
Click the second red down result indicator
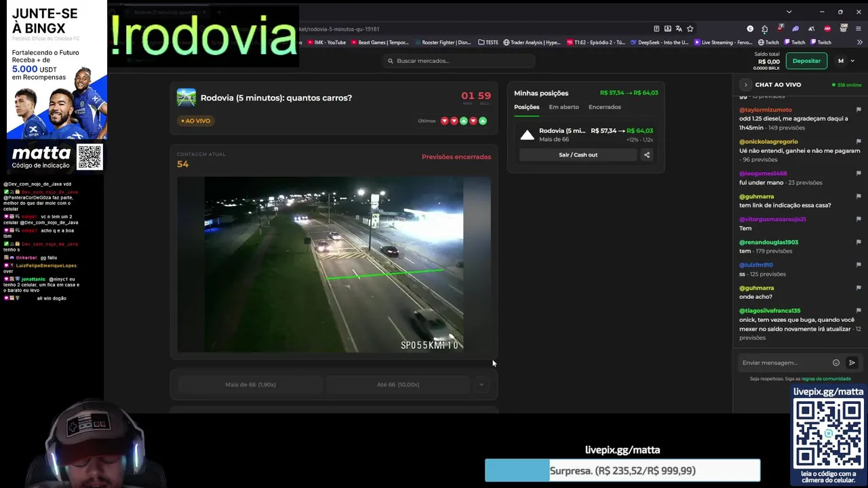pos(454,121)
